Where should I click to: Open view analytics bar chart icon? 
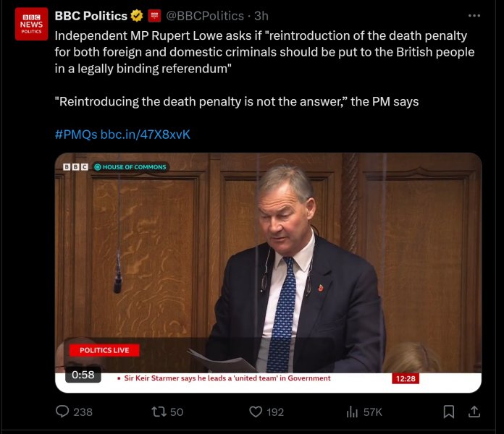[x=352, y=412]
